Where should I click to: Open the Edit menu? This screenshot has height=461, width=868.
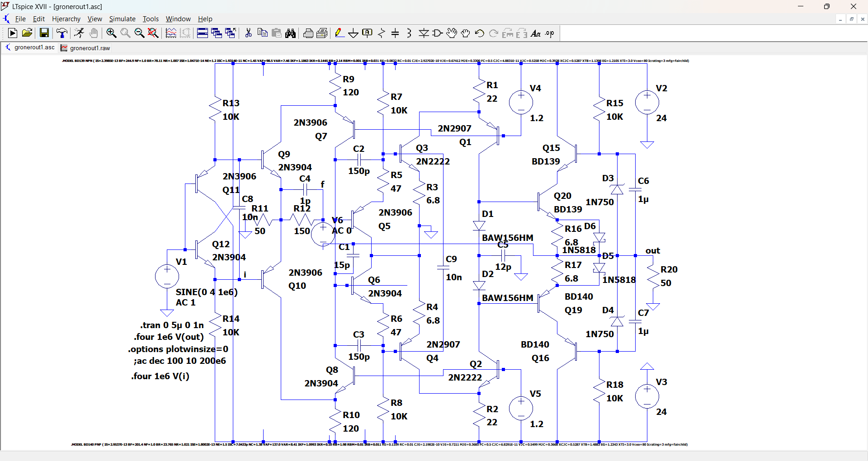tap(39, 19)
